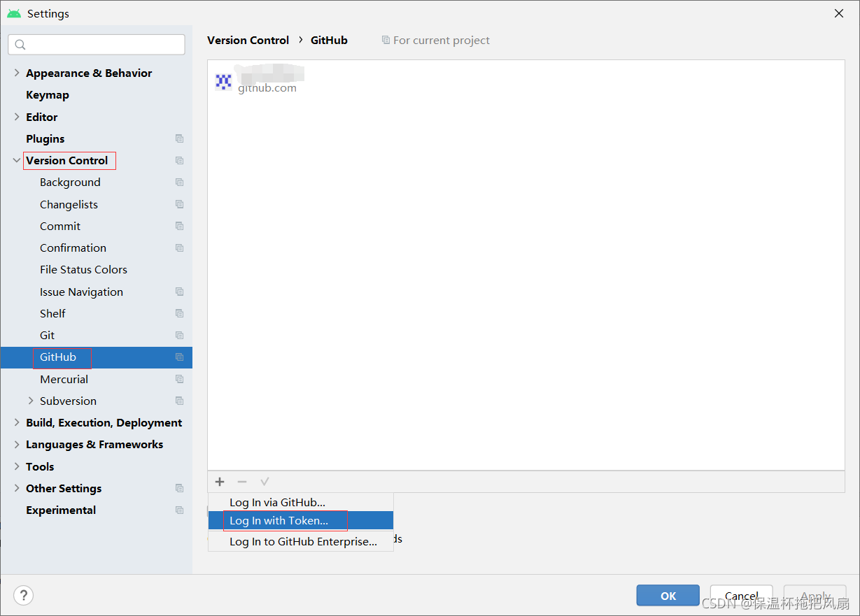
Task: Select File Status Colors page
Action: 83,269
